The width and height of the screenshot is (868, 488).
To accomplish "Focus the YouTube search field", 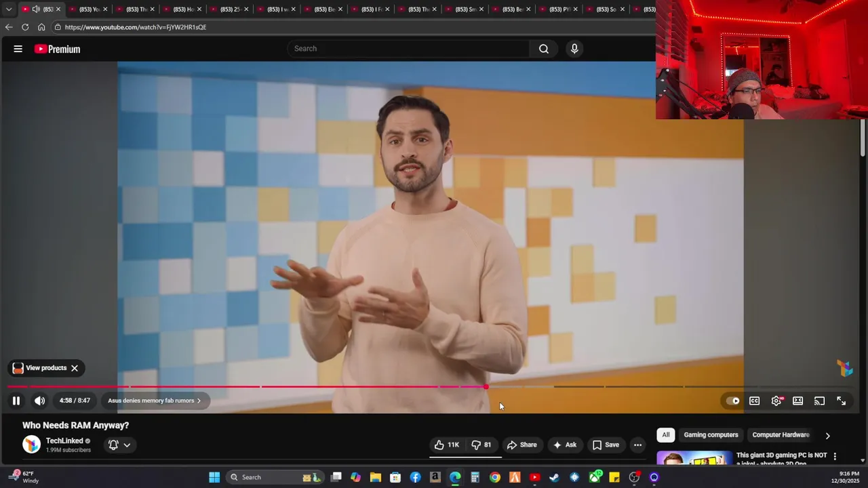I will pyautogui.click(x=409, y=49).
